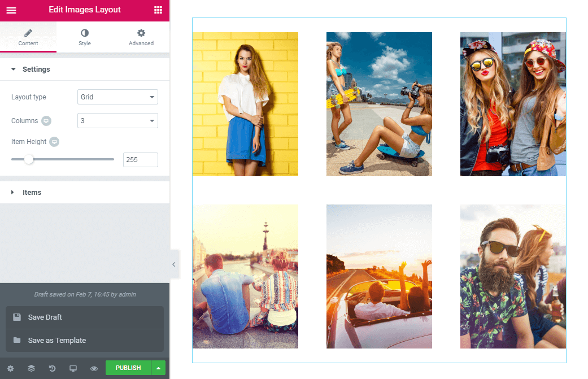Image resolution: width=588 pixels, height=379 pixels.
Task: Click Save Draft
Action: click(x=85, y=317)
